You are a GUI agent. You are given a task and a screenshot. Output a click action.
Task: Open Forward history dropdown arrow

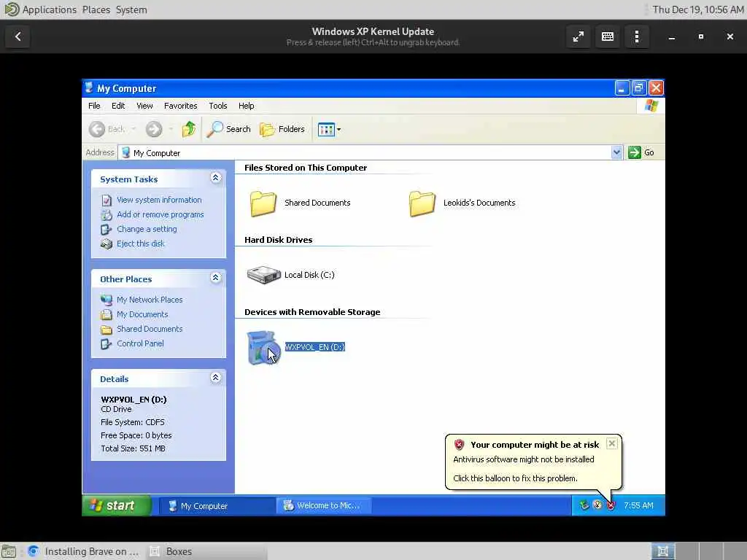click(171, 129)
